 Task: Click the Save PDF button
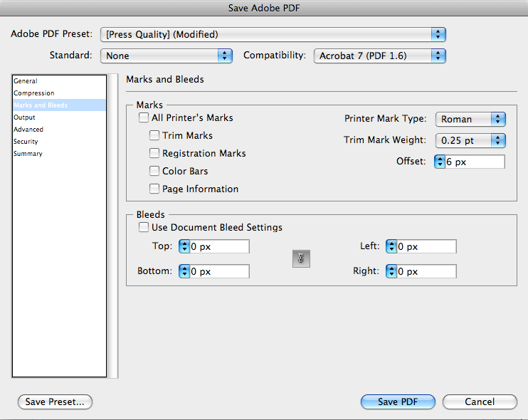click(398, 401)
